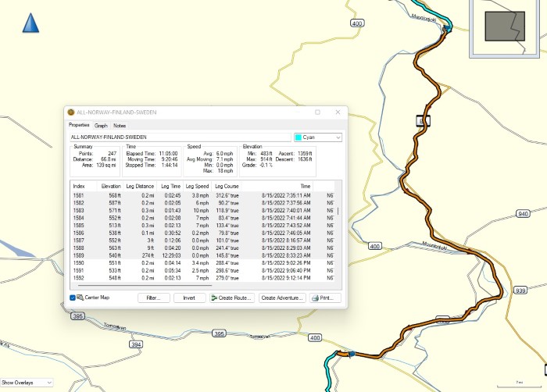Viewport: 547px width, 392px height.
Task: Click the Elevation column header
Action: (x=111, y=186)
